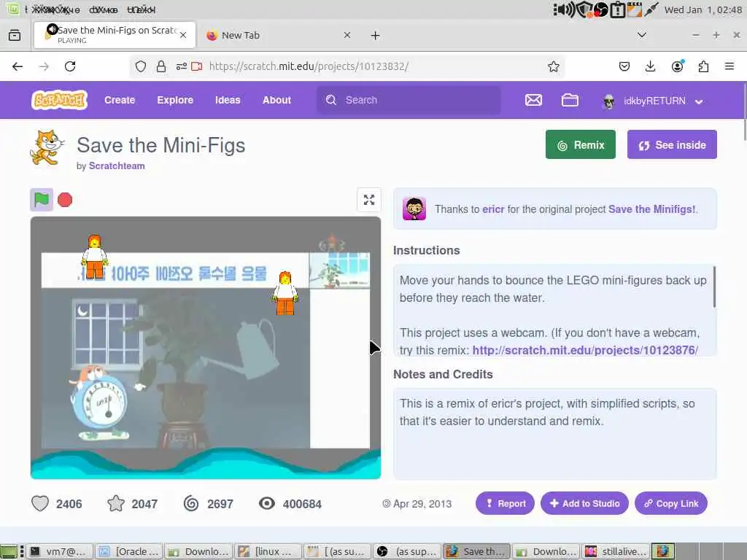Open the vm7@ terminal taskbar item
This screenshot has height=560, width=747.
click(59, 551)
